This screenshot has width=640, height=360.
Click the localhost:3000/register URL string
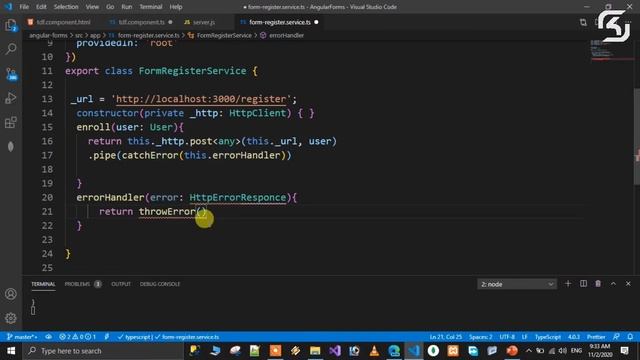tap(201, 99)
